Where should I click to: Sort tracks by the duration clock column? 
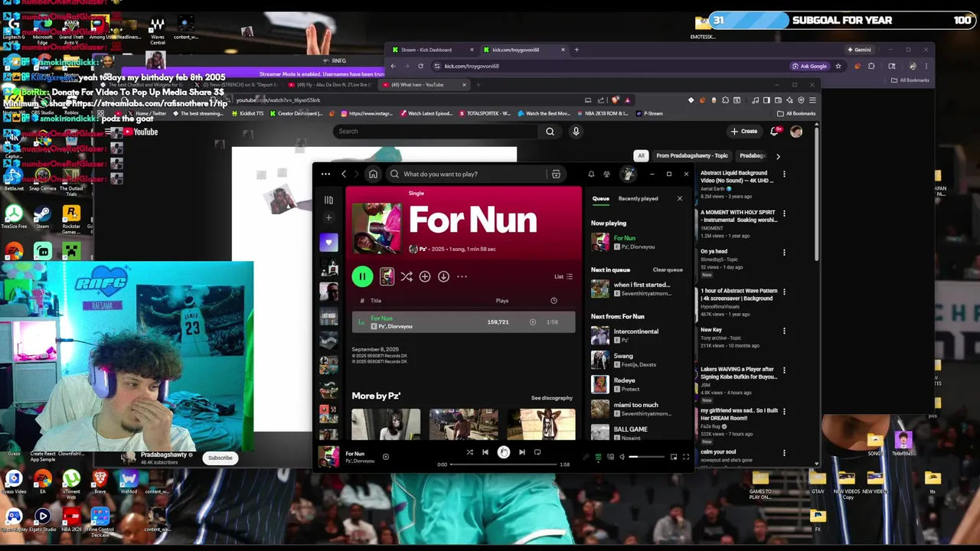pos(554,301)
